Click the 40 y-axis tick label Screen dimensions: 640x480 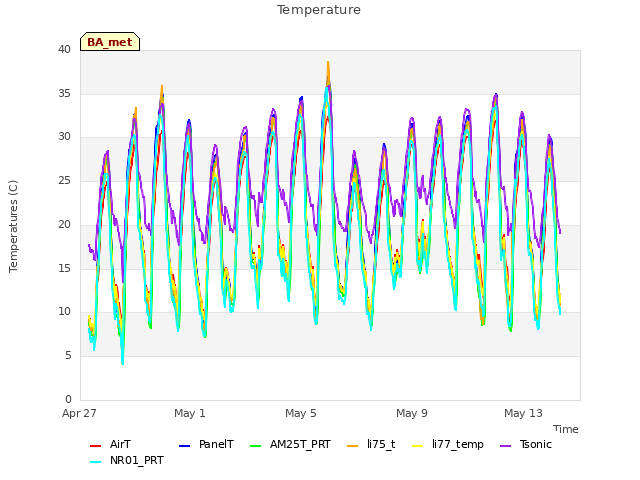point(64,49)
